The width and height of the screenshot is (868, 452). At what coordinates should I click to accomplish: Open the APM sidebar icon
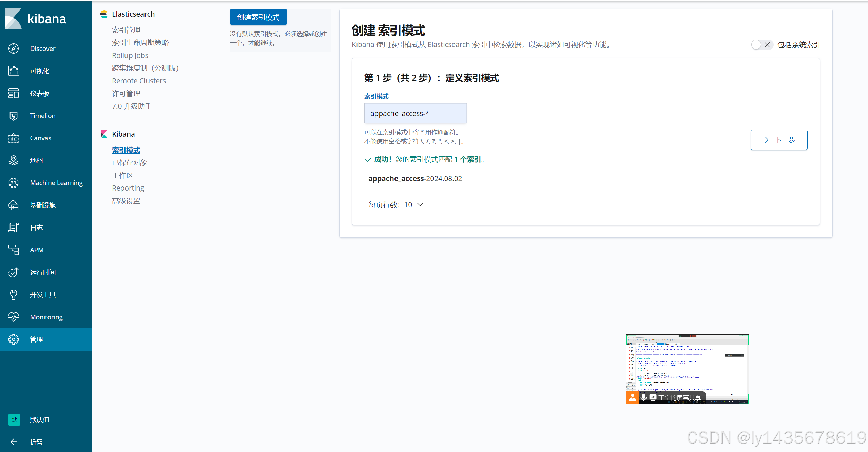(14, 250)
